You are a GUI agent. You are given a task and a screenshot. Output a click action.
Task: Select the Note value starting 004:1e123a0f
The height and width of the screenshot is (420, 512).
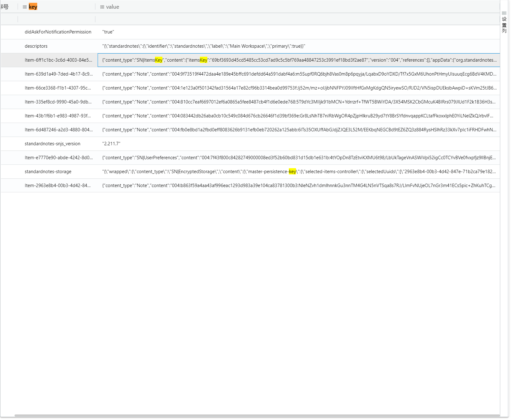298,88
